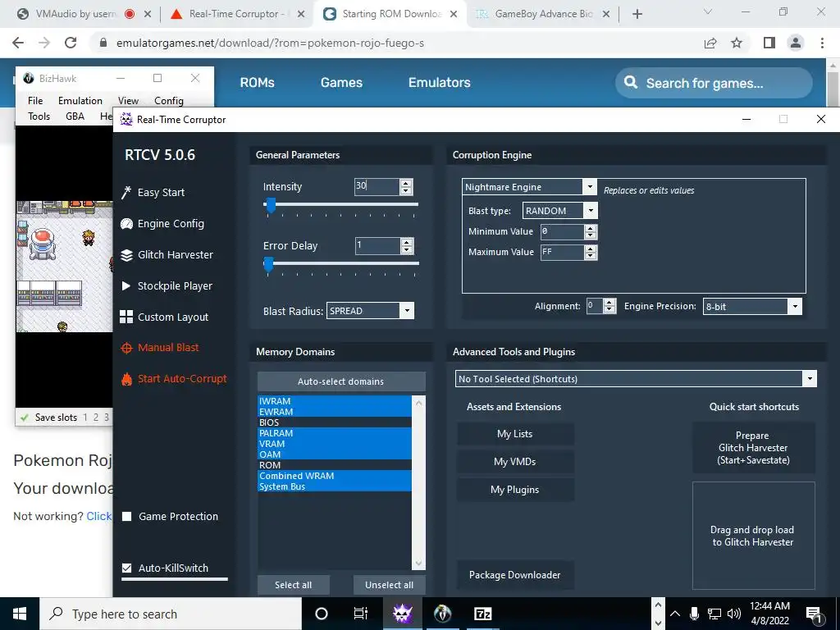The image size is (840, 630).
Task: Deselect EWRAM memory domain
Action: click(335, 412)
